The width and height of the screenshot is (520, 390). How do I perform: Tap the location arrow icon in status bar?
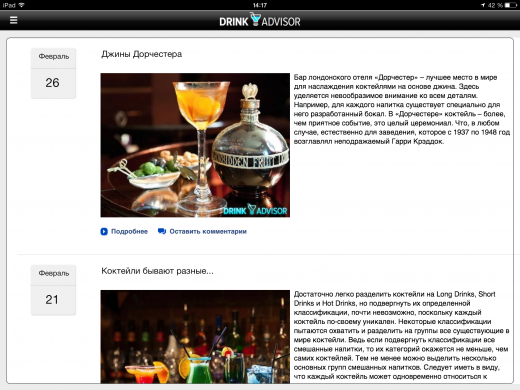point(483,5)
